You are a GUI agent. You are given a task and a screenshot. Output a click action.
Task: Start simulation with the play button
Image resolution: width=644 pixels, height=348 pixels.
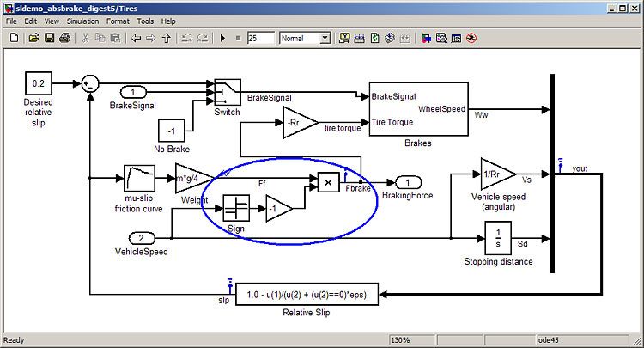pyautogui.click(x=222, y=39)
